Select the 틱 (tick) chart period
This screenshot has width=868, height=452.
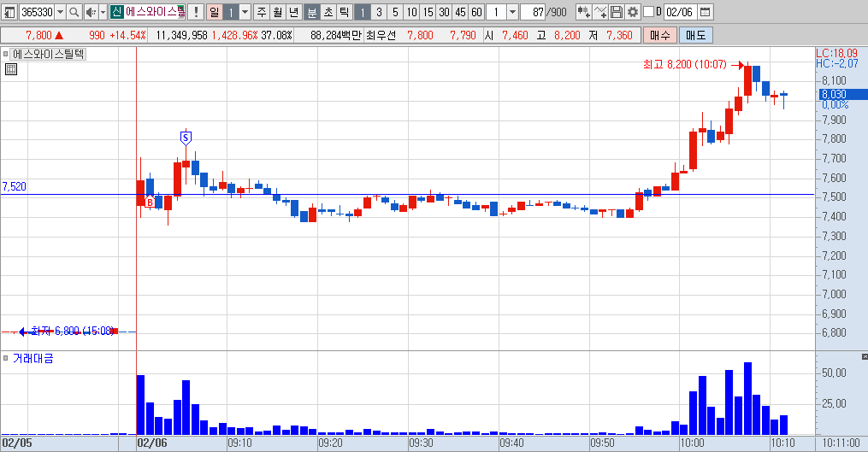pyautogui.click(x=345, y=12)
